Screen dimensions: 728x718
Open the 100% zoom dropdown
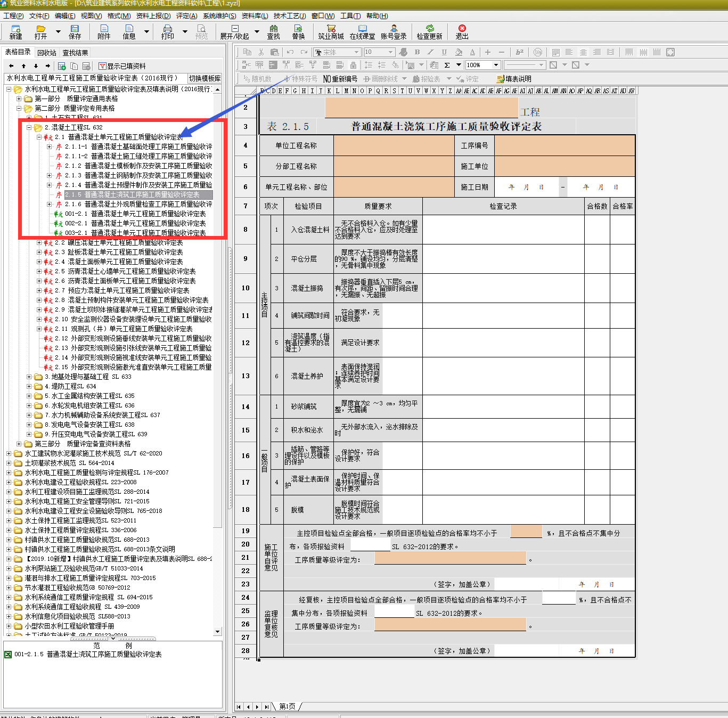(x=496, y=65)
